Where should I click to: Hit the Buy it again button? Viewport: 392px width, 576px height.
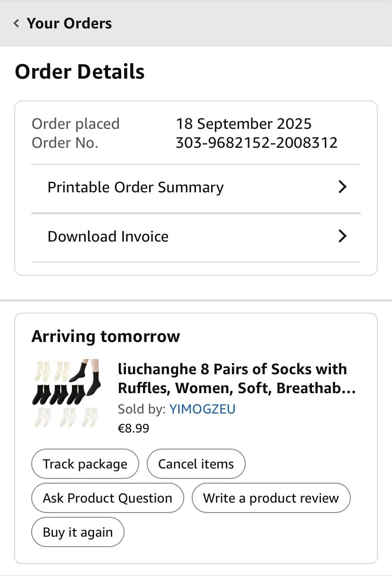click(78, 532)
